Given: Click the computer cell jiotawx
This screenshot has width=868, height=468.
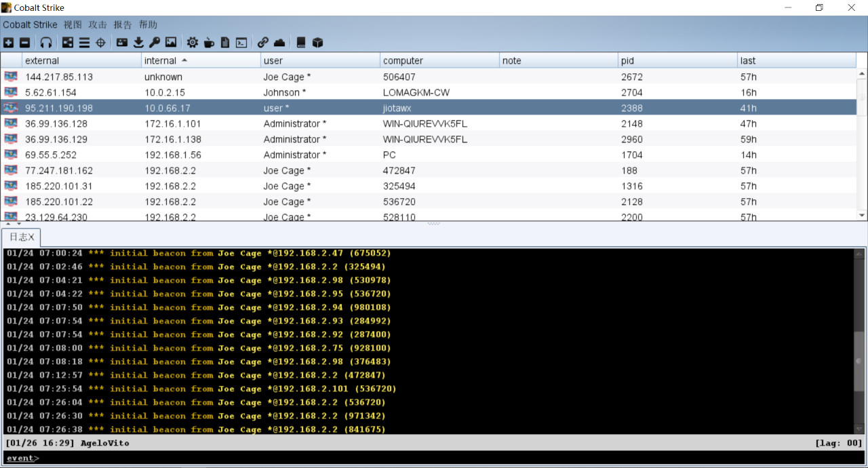Looking at the screenshot, I should pos(439,108).
